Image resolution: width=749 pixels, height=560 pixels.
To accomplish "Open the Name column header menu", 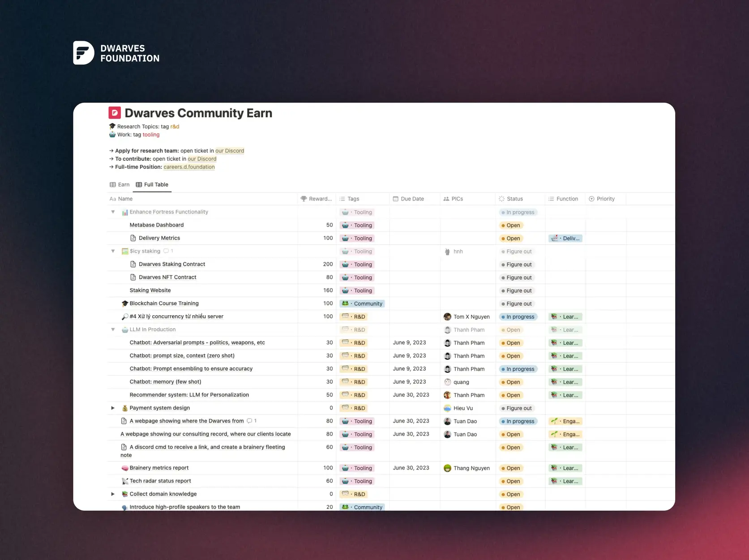I will [x=202, y=199].
